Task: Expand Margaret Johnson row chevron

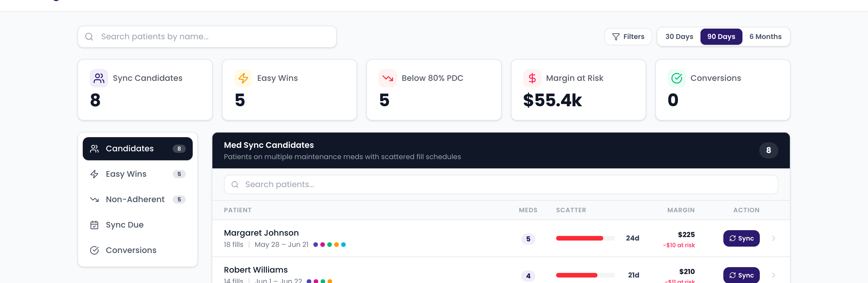Action: point(773,238)
